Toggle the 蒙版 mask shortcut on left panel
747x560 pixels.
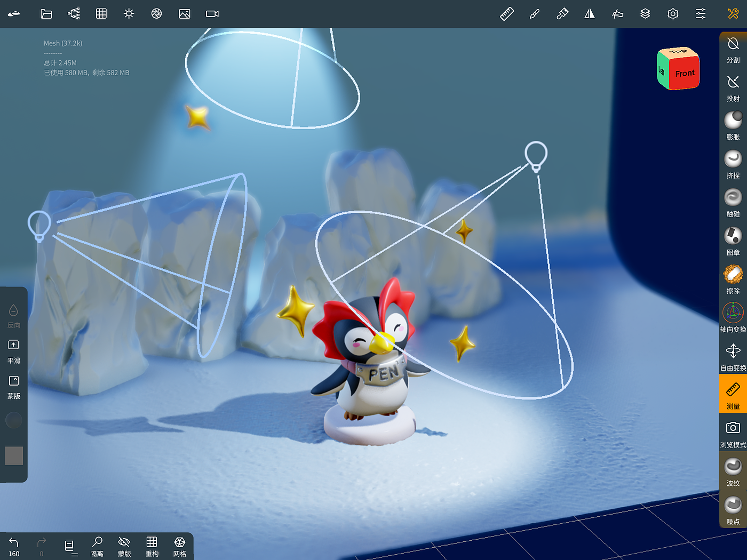pyautogui.click(x=14, y=388)
